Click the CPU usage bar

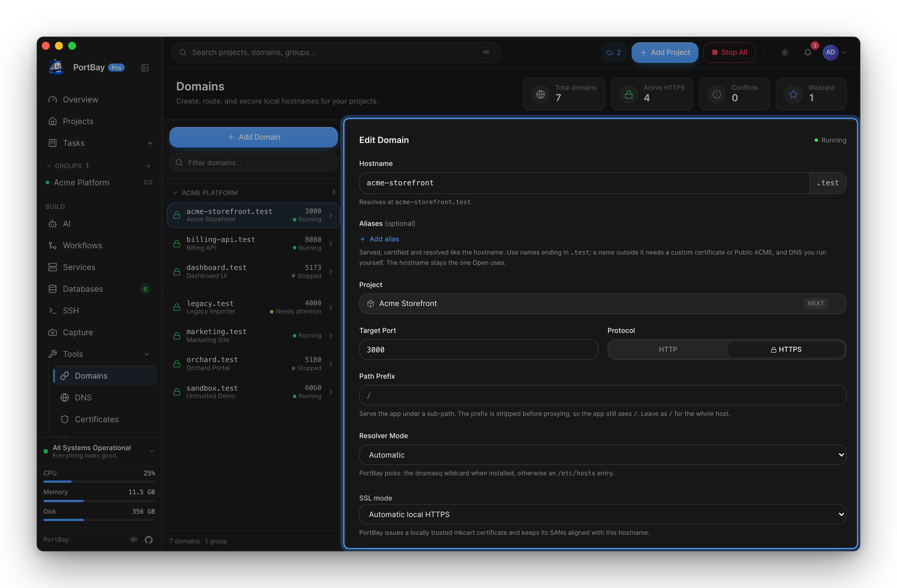[x=99, y=482]
